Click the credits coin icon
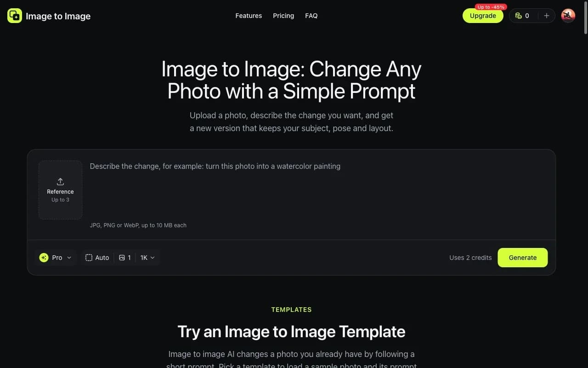 pos(518,16)
